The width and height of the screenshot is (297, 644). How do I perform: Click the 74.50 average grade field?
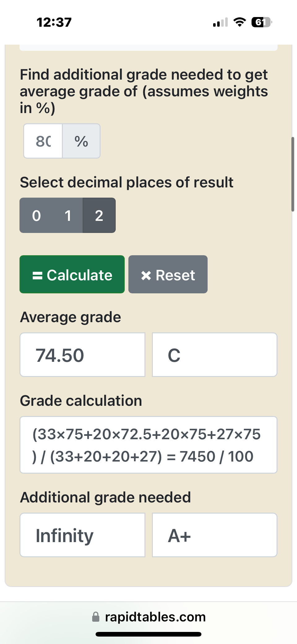pos(83,355)
